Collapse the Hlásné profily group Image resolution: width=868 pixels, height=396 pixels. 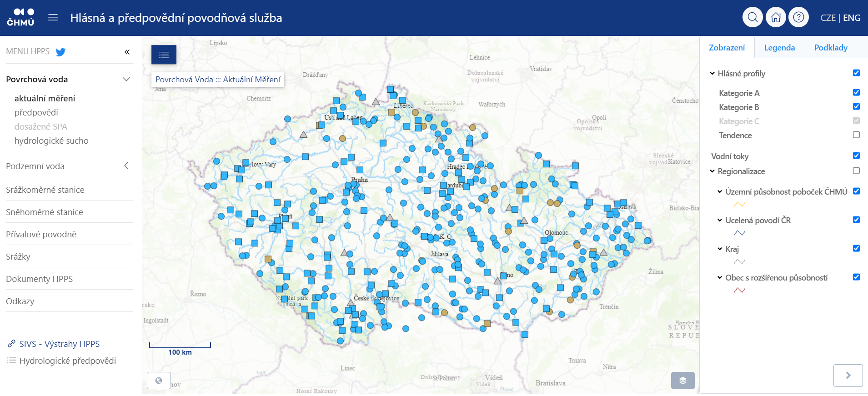tap(712, 74)
